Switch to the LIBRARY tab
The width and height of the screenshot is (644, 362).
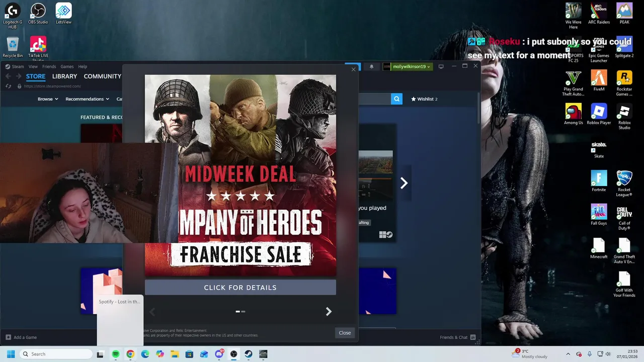64,76
